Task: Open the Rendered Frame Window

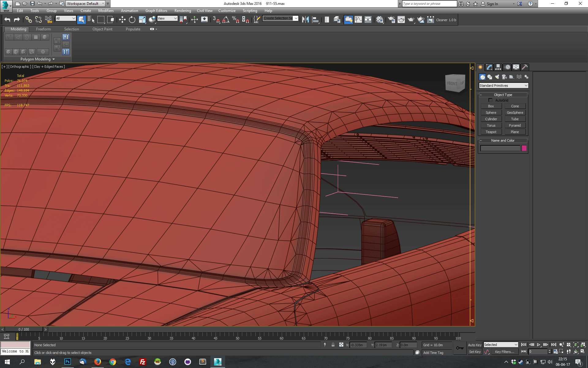Action: coord(401,20)
